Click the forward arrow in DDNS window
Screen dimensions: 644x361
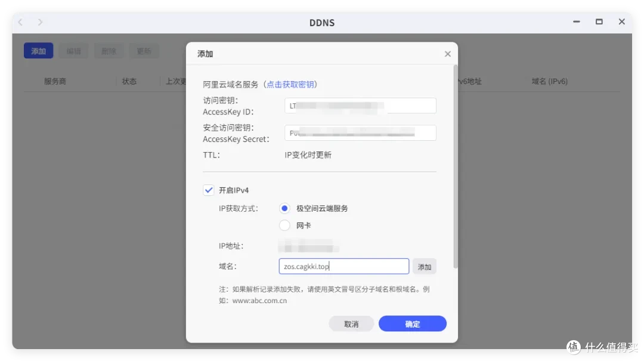pos(40,22)
